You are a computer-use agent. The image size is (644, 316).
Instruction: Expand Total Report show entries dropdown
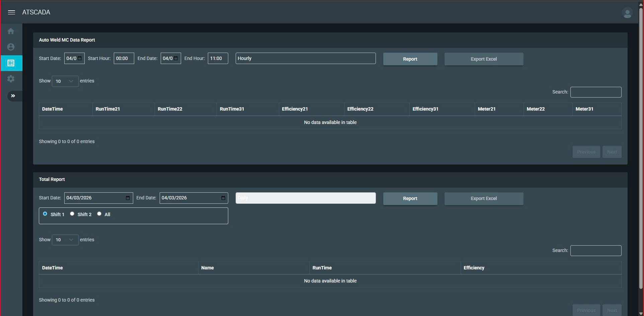65,240
